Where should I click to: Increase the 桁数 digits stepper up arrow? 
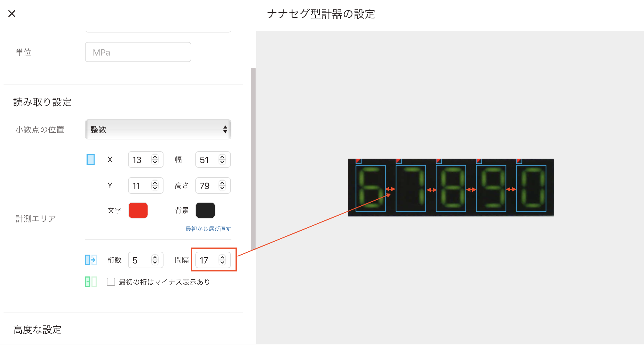coord(155,257)
